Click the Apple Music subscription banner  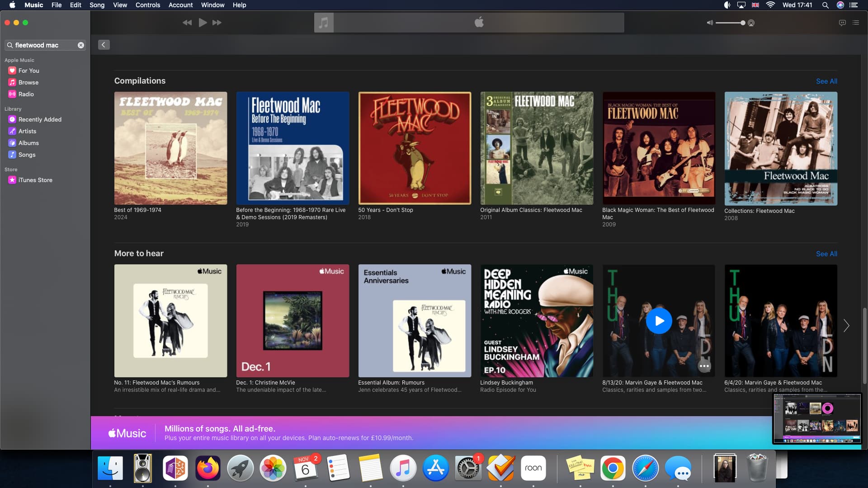(x=432, y=433)
